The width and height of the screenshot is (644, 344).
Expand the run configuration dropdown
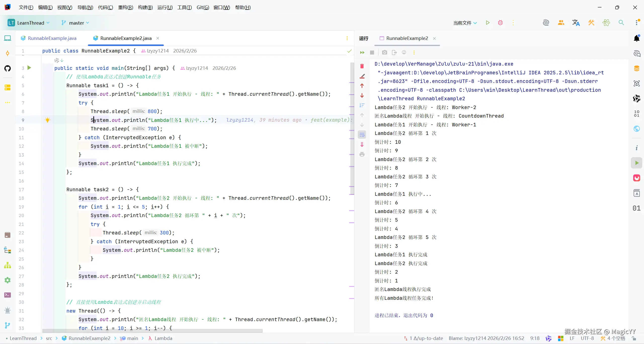tap(465, 23)
